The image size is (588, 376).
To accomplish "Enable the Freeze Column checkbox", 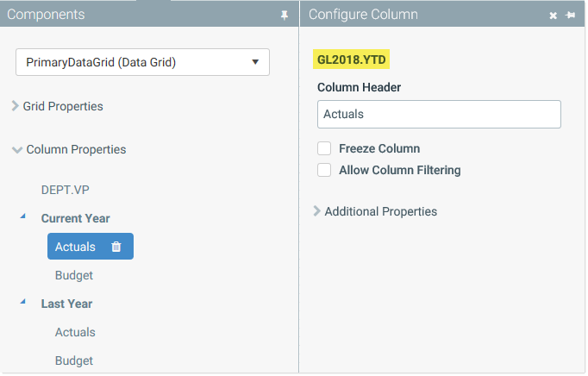I will click(324, 148).
